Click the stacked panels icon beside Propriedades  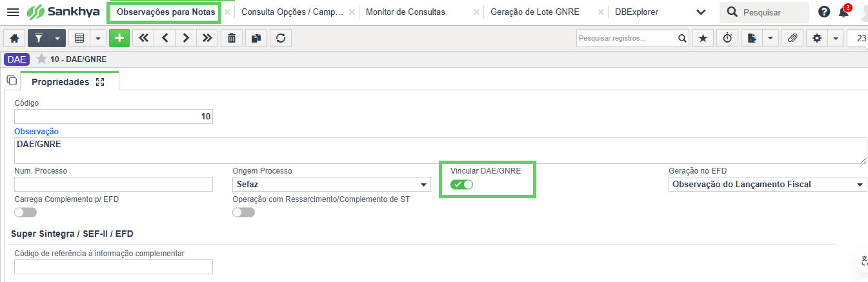coord(11,81)
